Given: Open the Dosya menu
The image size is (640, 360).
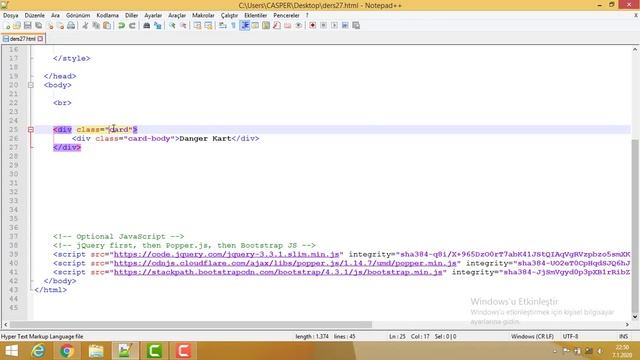Looking at the screenshot, I should pyautogui.click(x=11, y=15).
